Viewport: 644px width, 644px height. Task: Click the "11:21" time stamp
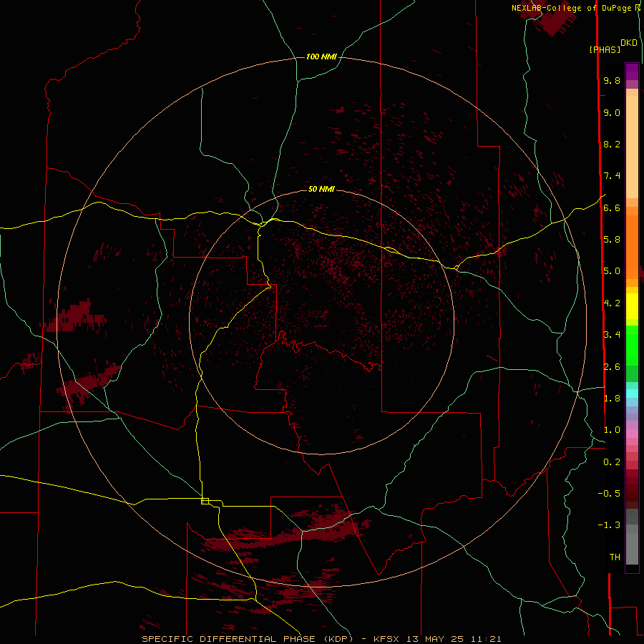[x=486, y=639]
